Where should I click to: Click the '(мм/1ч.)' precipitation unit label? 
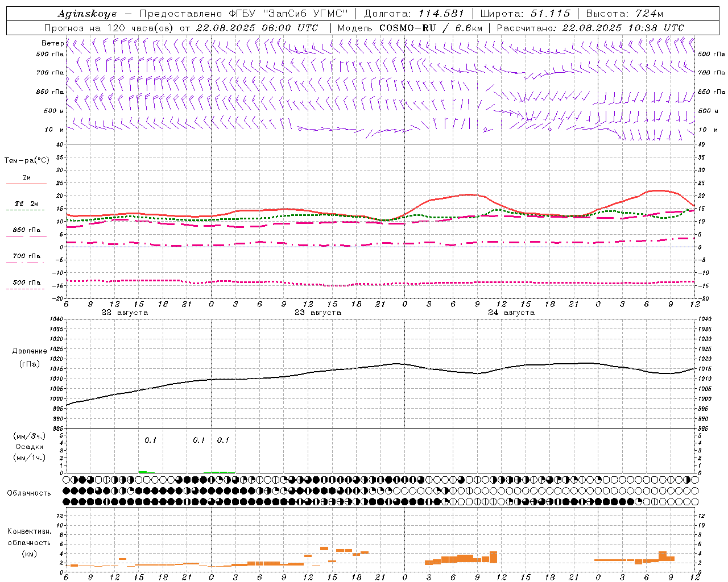(x=29, y=458)
